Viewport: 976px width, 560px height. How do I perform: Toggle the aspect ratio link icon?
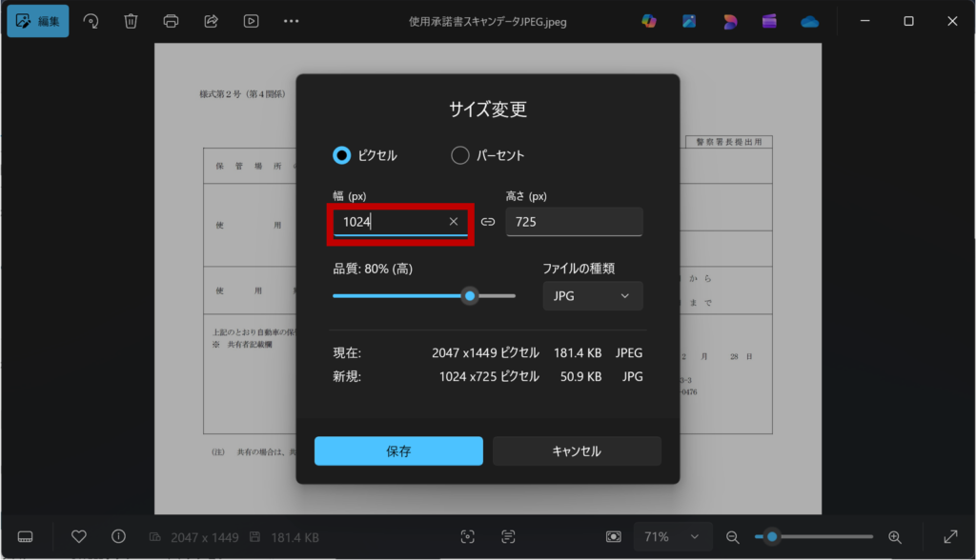[488, 222]
